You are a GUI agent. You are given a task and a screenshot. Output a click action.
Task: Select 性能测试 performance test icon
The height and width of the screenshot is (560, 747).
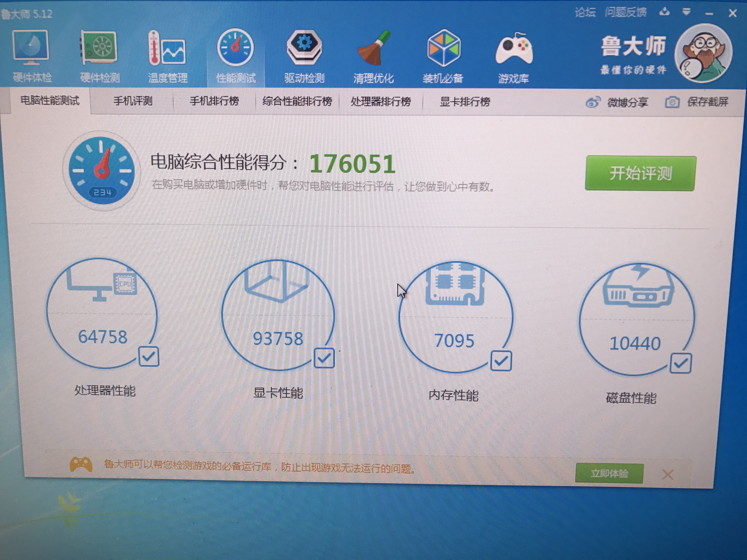coord(236,56)
